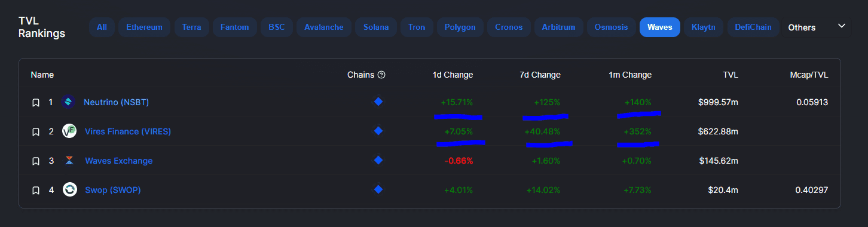Click the red -0.66% 1d change

[459, 161]
